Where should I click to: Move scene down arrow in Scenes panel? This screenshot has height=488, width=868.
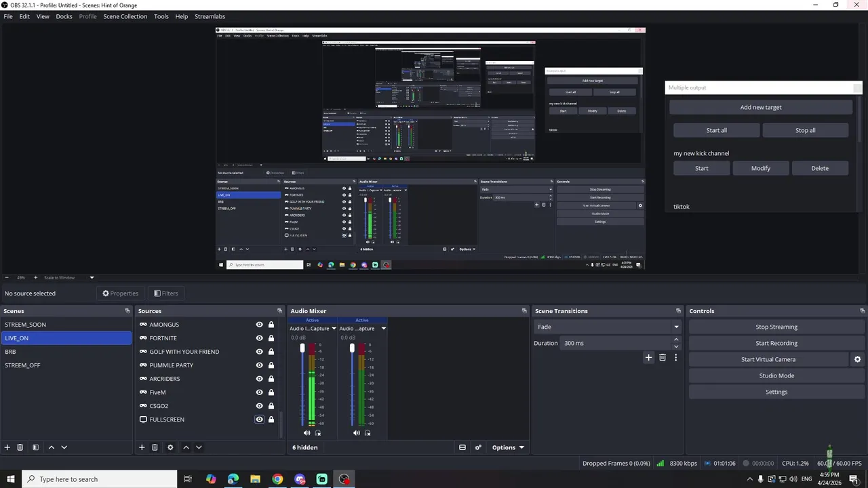pyautogui.click(x=64, y=447)
